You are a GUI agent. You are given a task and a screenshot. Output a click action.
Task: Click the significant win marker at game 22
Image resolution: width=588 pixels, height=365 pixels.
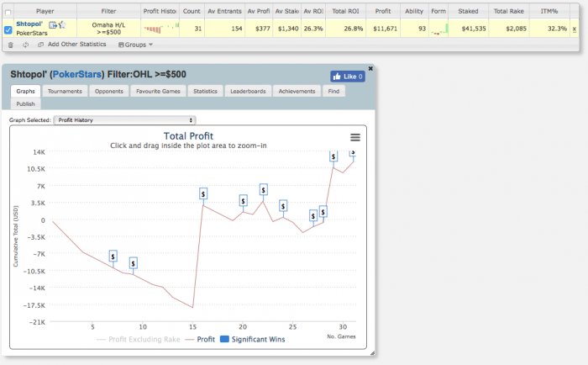tap(263, 189)
